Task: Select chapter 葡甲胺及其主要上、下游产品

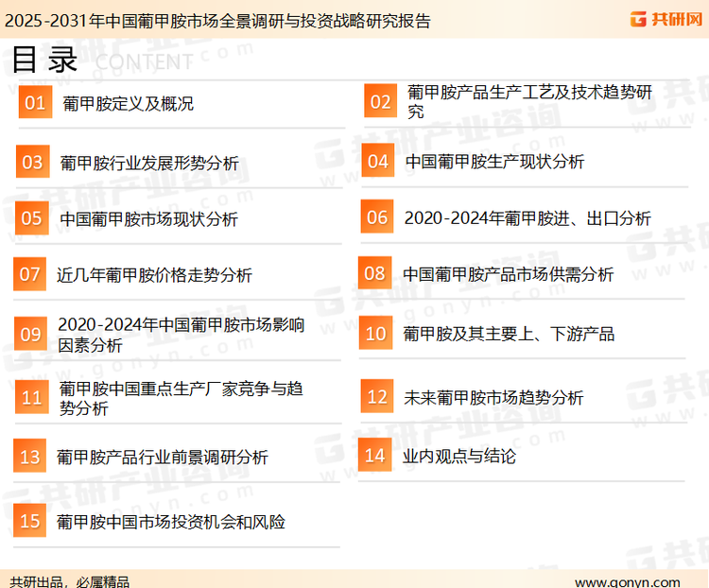Action: pos(509,334)
